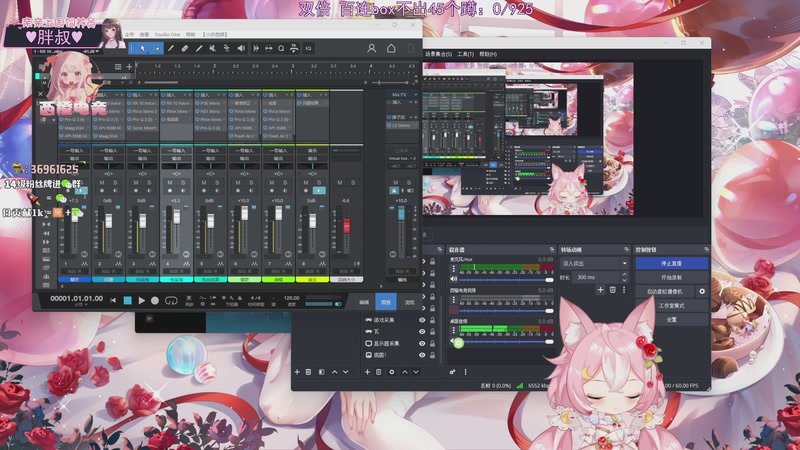Open the OBS transition type dropdown
This screenshot has height=450, width=800.
pos(594,263)
